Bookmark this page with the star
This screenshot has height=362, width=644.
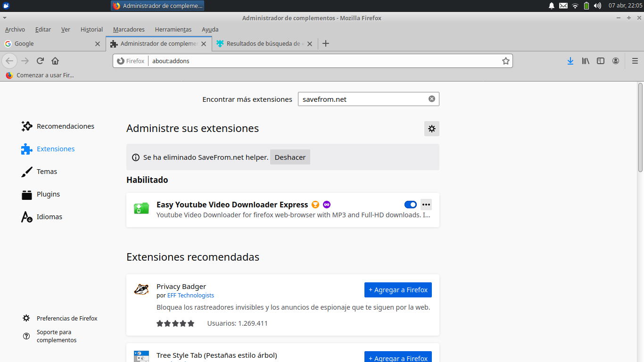point(506,61)
